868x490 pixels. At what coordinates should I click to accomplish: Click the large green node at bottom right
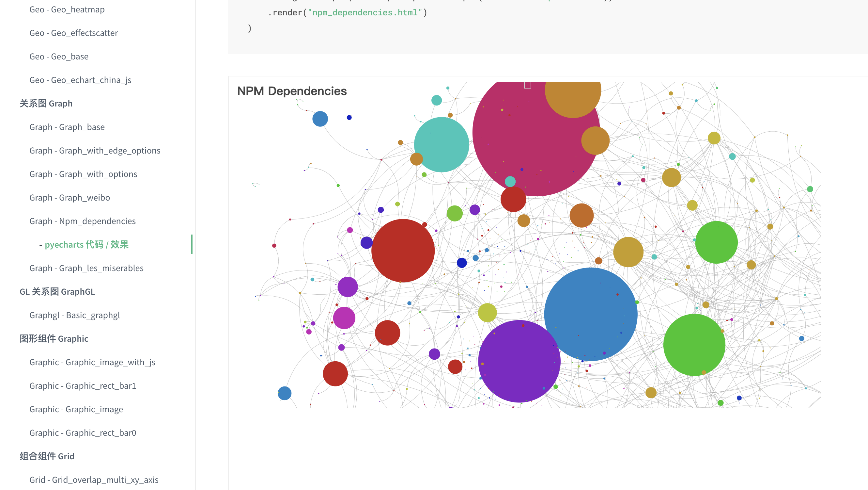click(x=694, y=345)
